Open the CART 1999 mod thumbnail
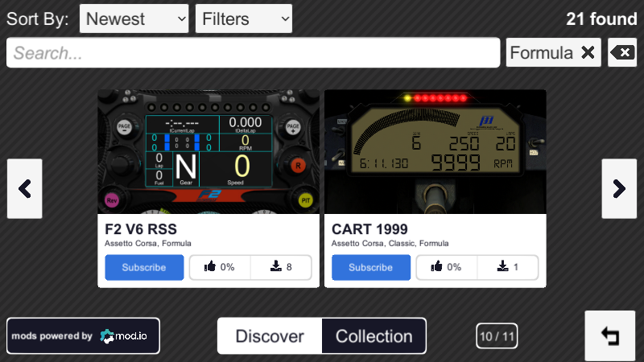 (435, 152)
